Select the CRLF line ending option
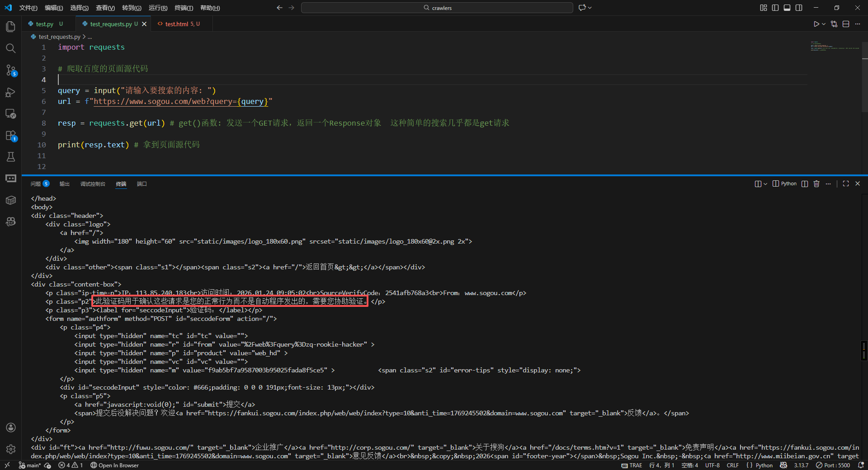The width and height of the screenshot is (868, 470). pyautogui.click(x=732, y=465)
